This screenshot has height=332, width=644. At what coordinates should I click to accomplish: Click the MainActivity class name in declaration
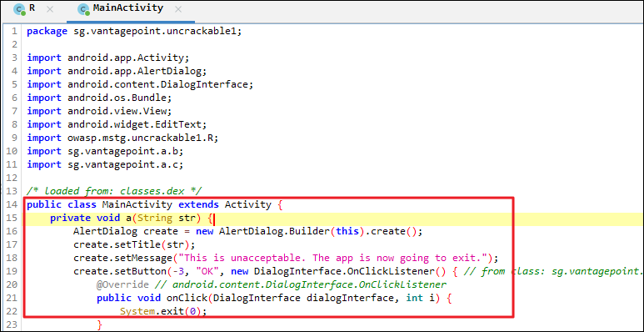(x=137, y=204)
